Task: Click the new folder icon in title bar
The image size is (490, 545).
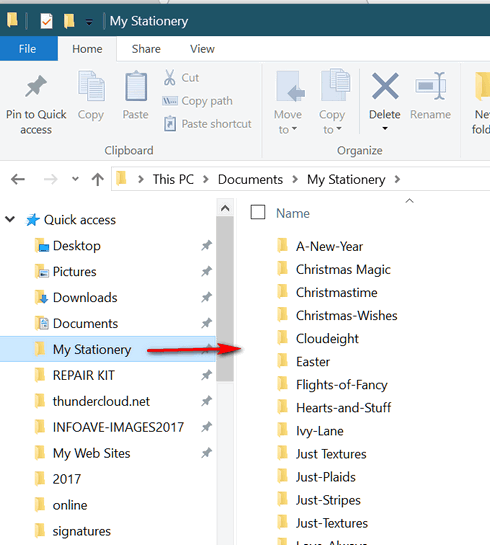Action: [69, 21]
